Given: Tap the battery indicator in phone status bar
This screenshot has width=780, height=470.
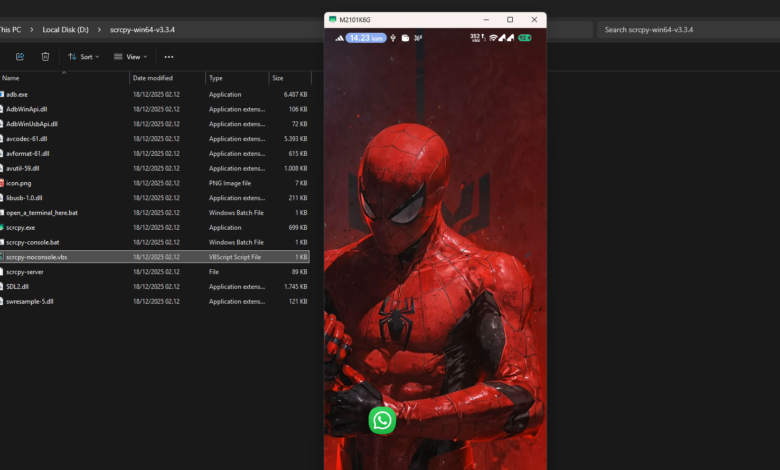Looking at the screenshot, I should pos(525,38).
